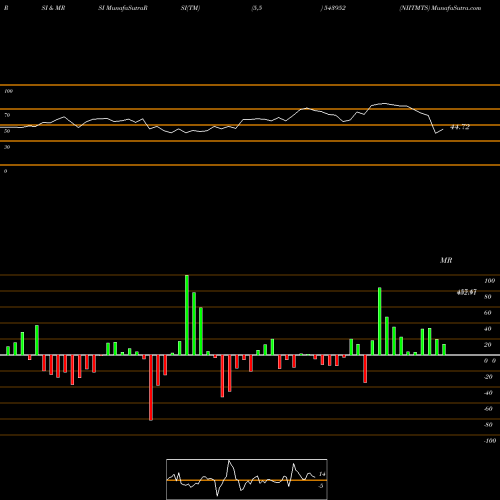500x500 pixels.
Task: Click the -5 label inside the mini chart
Action: 321,486
